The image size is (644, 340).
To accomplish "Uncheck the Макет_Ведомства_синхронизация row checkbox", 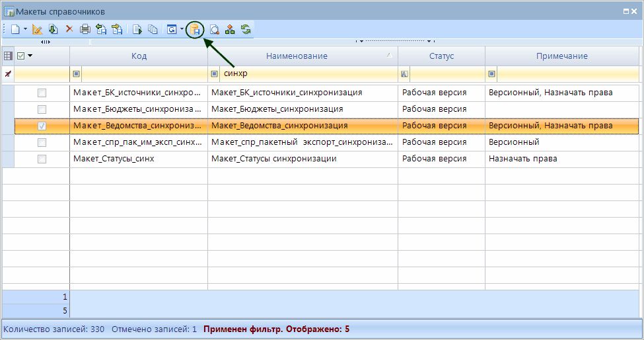I will [42, 126].
